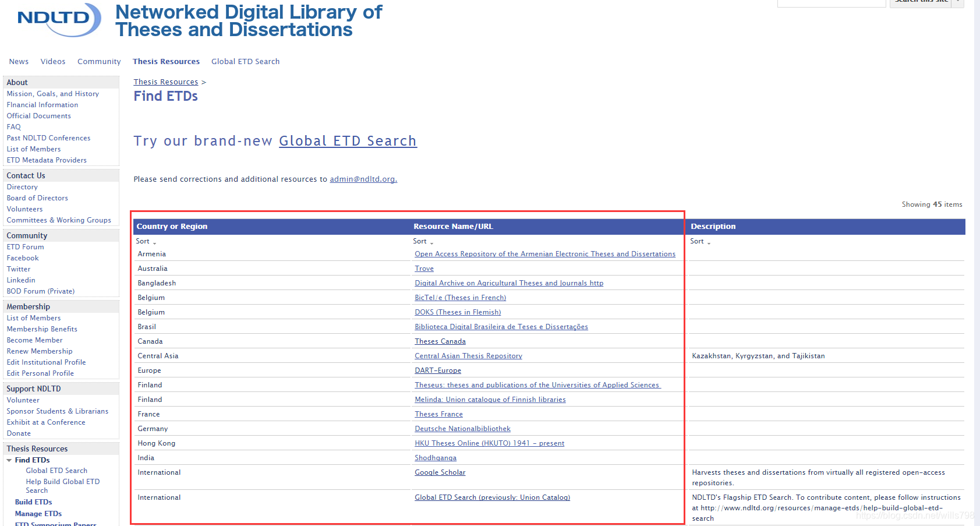Open the Google Scholar link
Viewport: 980px width, 526px height.
tap(440, 472)
